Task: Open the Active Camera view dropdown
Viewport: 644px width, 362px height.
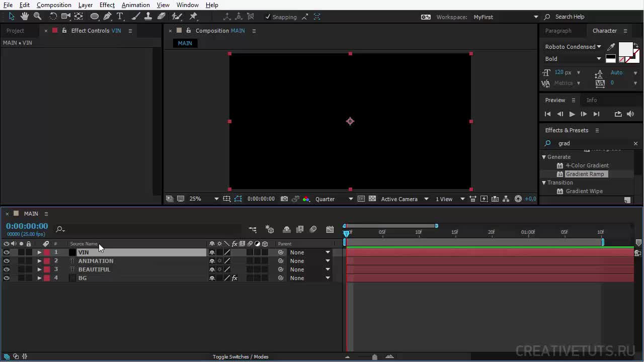Action: pos(405,199)
